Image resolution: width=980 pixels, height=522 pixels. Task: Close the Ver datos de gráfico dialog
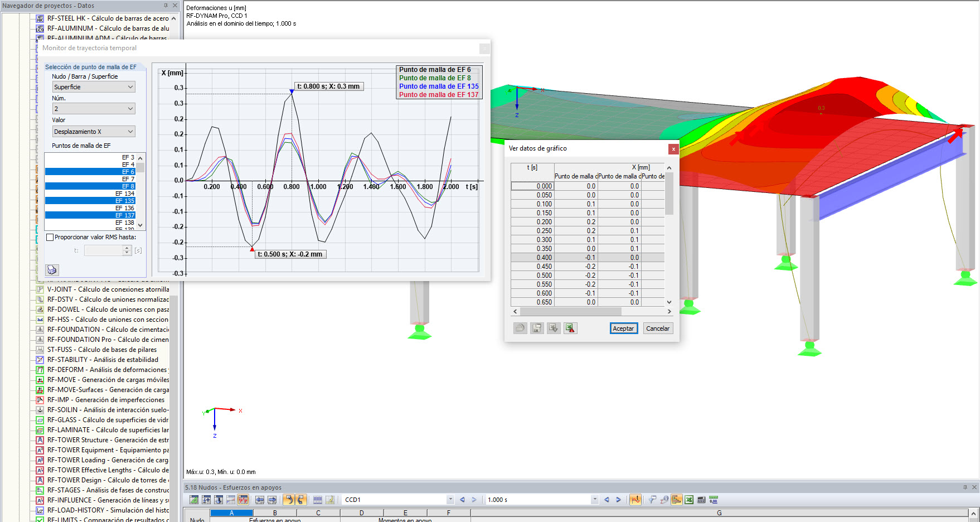tap(673, 149)
